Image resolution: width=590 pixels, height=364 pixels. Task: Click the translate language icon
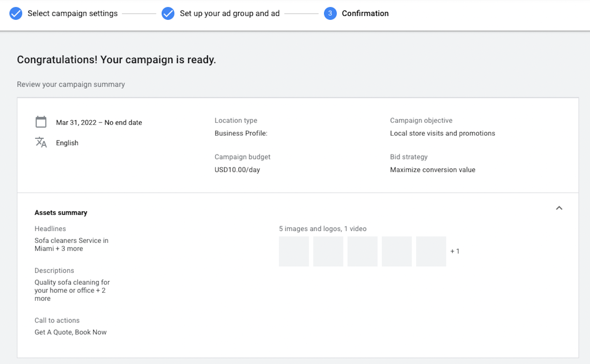(41, 142)
